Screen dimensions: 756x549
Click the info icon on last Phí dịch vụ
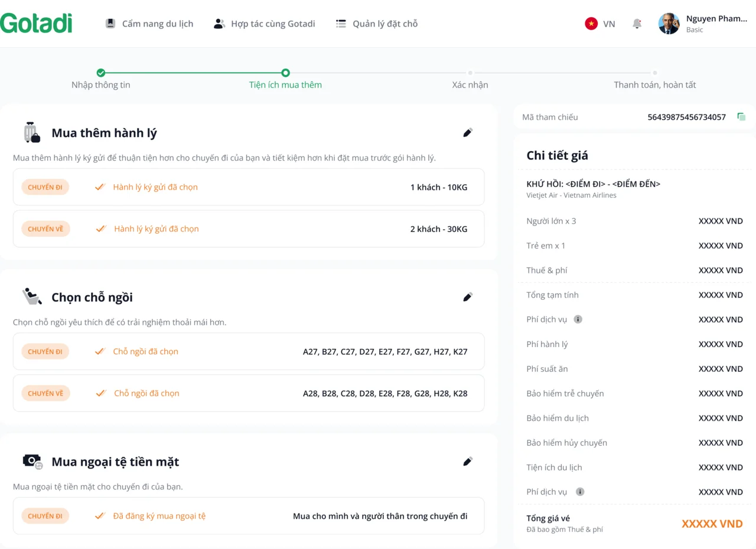coord(580,492)
